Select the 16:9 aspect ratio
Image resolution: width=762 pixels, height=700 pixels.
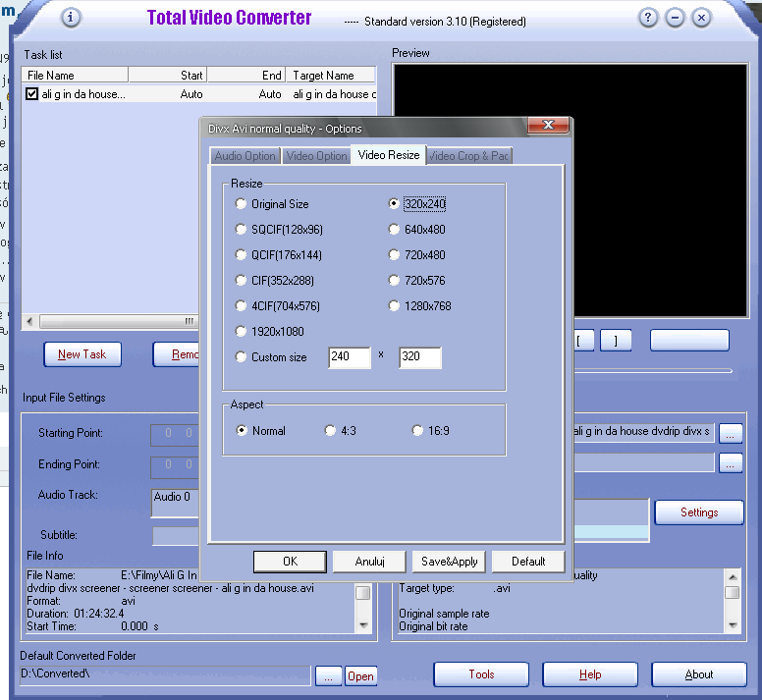coord(418,431)
